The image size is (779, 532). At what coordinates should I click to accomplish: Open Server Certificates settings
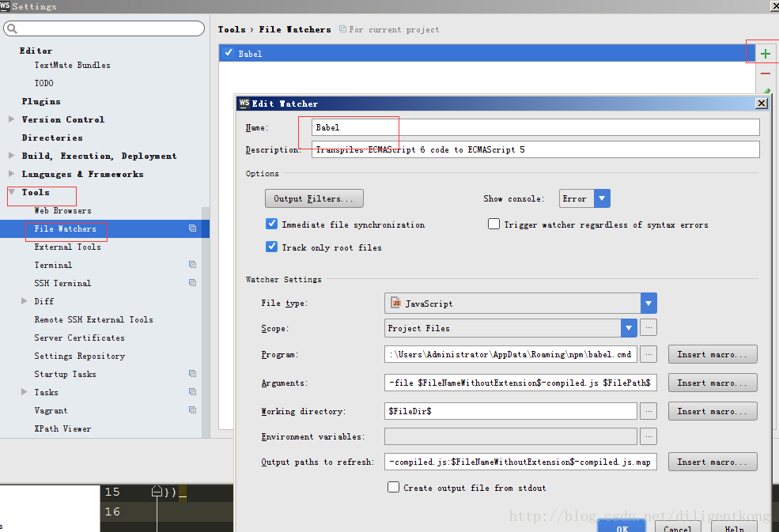coord(80,338)
